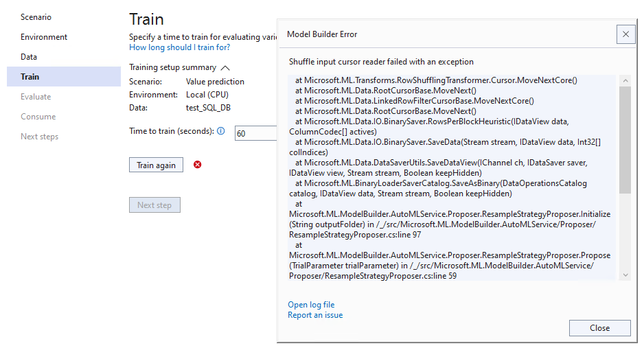Open the Scenario step
The image size is (644, 348).
point(36,17)
